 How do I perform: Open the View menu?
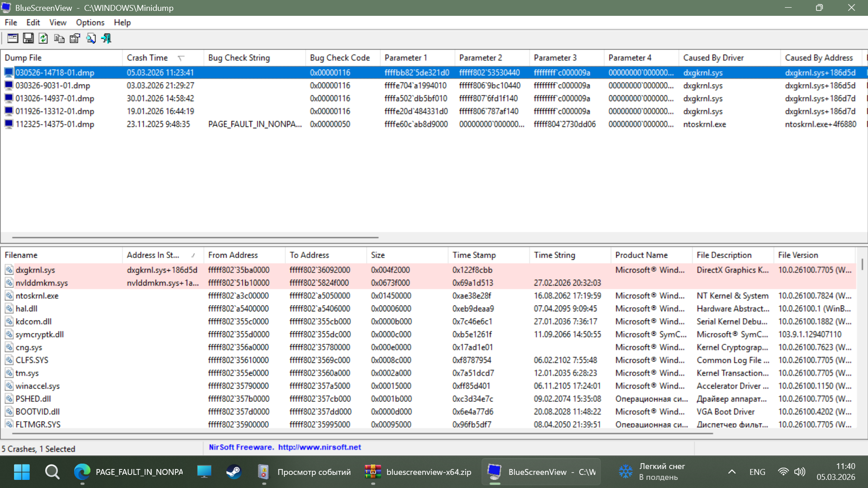pyautogui.click(x=57, y=23)
